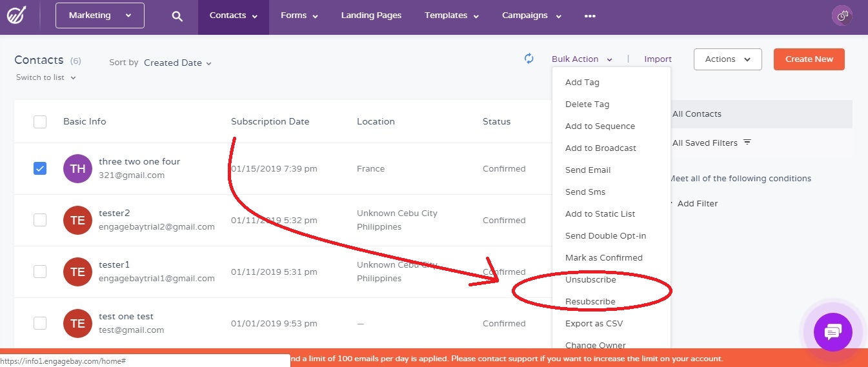
Task: Open the Landing Pages tab
Action: coord(371,15)
